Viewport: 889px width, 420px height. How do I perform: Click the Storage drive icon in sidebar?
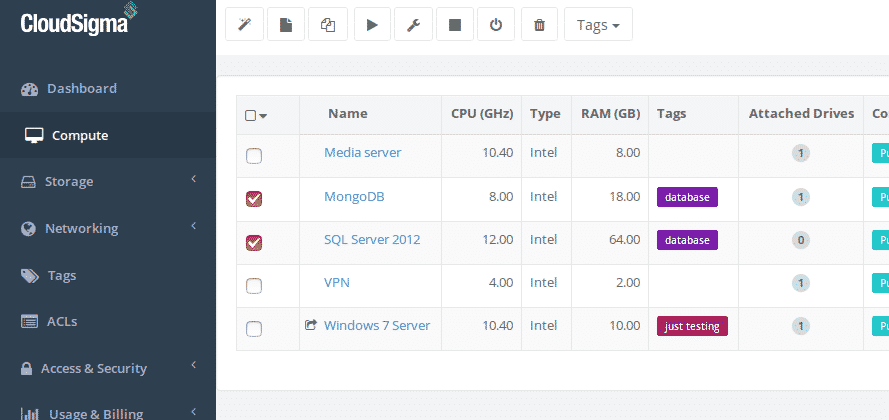[28, 183]
